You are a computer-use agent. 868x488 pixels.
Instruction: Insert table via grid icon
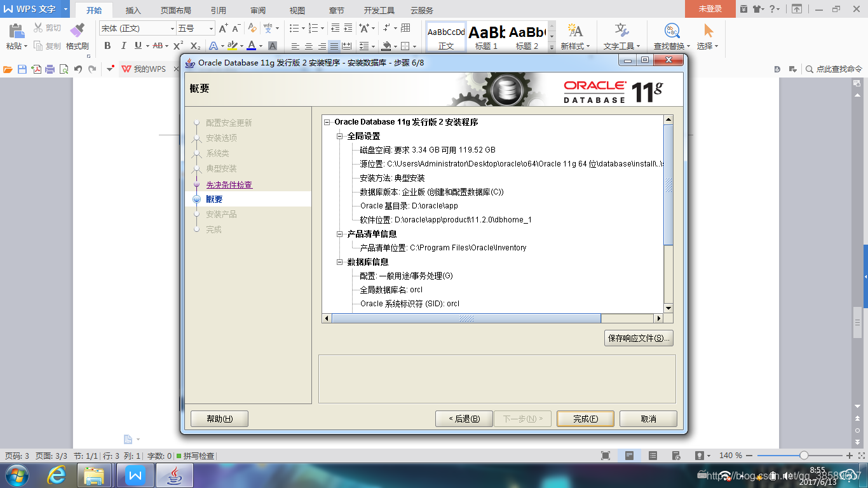pos(406,29)
